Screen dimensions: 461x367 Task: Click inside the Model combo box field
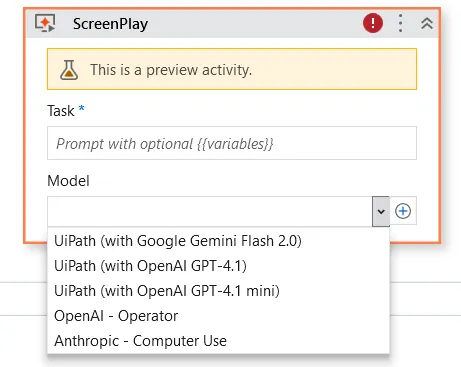pos(210,211)
